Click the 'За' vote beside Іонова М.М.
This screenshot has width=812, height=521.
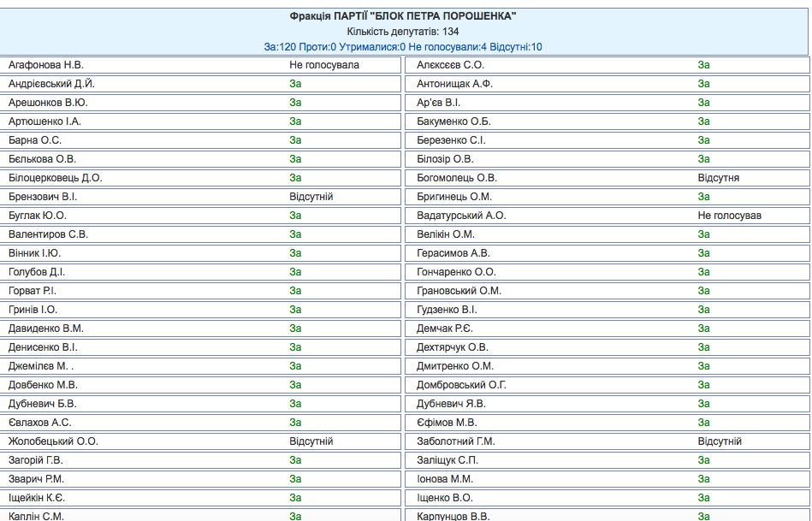[703, 479]
